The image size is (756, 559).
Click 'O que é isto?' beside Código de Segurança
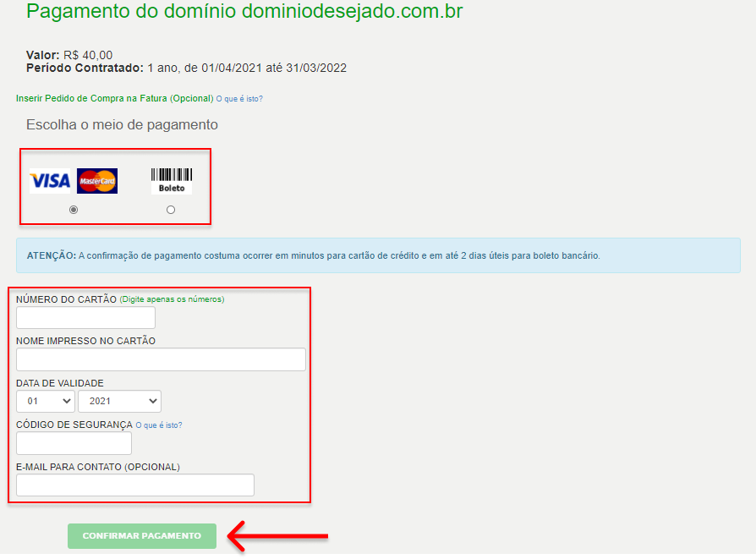click(x=159, y=425)
